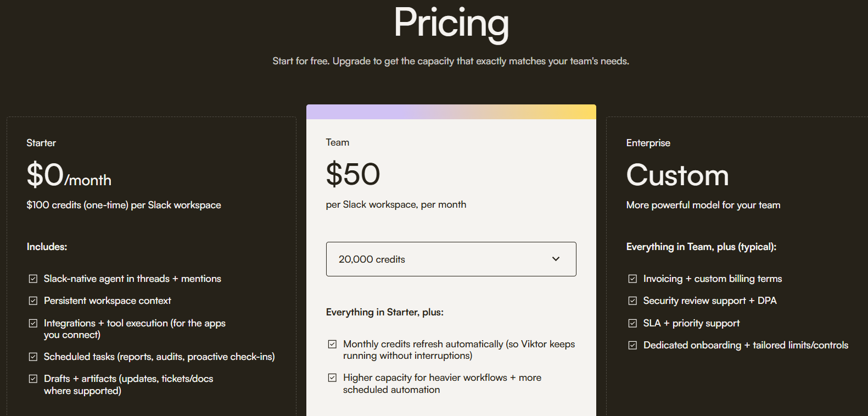Viewport: 868px width, 416px height.
Task: Click checkmark icon beside Integrations + tool execution
Action: coord(33,323)
